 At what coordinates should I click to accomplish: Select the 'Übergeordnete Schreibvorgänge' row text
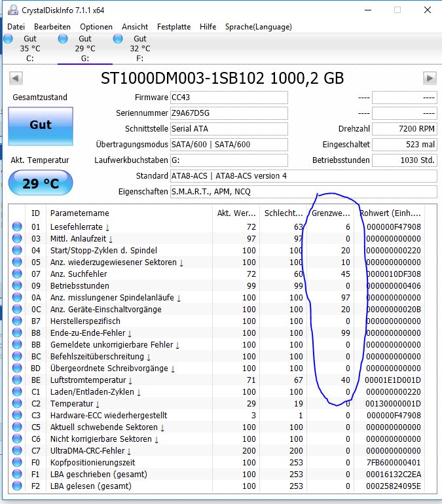pos(109,368)
